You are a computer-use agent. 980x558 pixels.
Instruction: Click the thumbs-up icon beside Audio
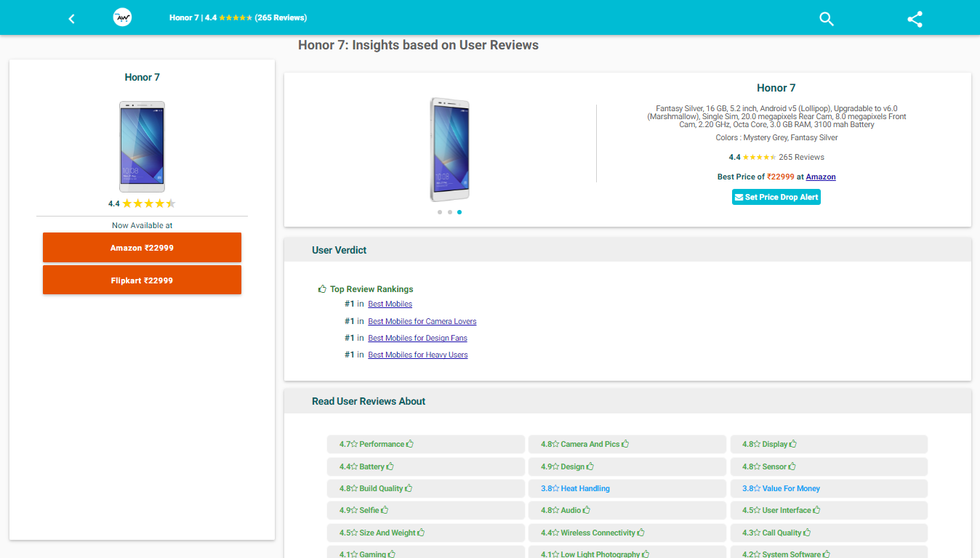[x=587, y=510]
